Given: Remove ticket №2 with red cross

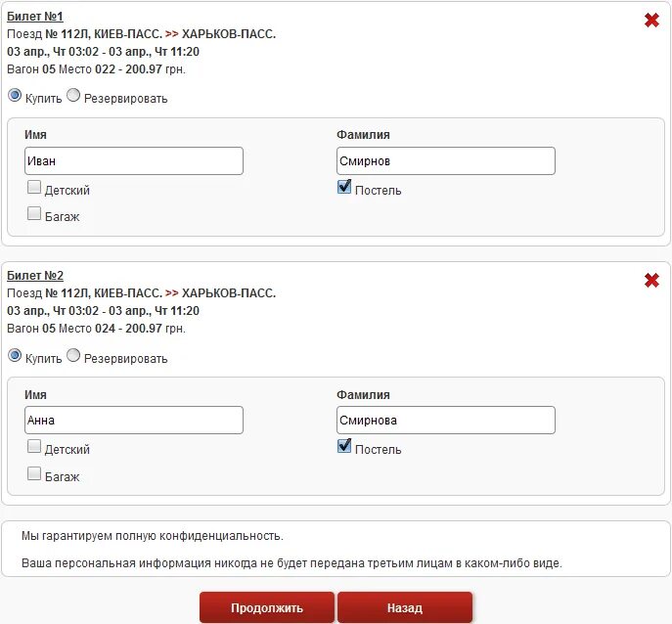Looking at the screenshot, I should (x=651, y=281).
